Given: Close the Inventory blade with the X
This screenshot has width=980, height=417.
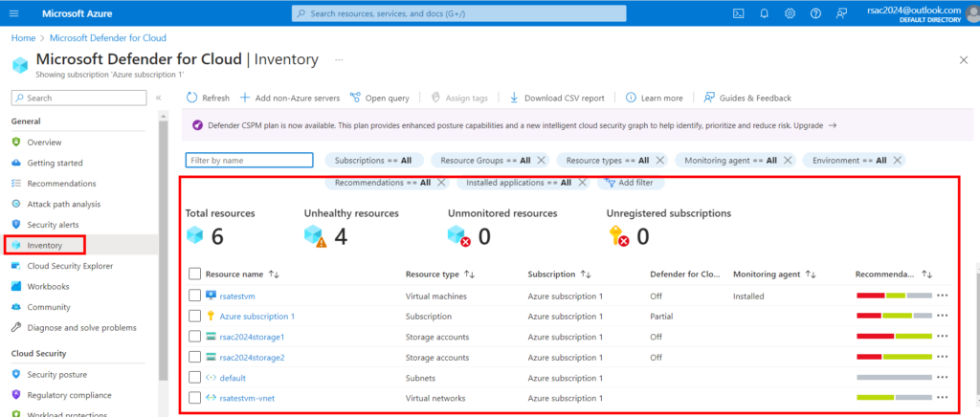Looking at the screenshot, I should (963, 60).
